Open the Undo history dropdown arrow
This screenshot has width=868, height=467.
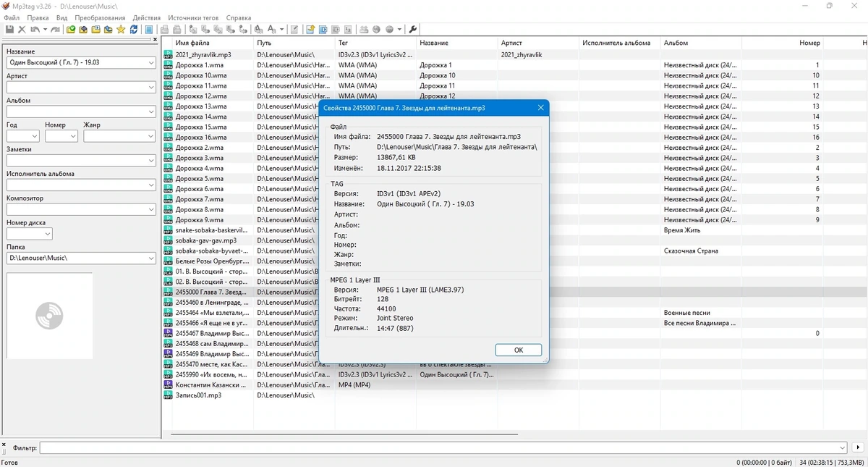coord(45,29)
